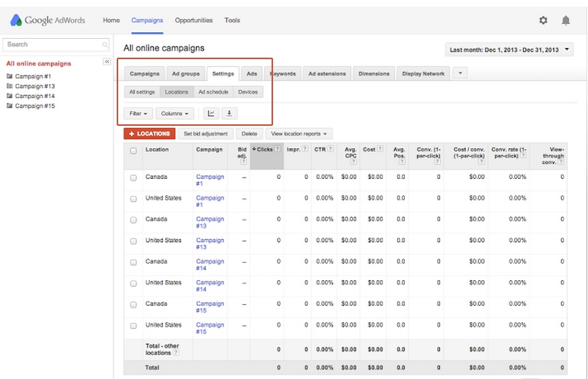Open the Opportunities menu item
The image size is (588, 379).
[194, 20]
